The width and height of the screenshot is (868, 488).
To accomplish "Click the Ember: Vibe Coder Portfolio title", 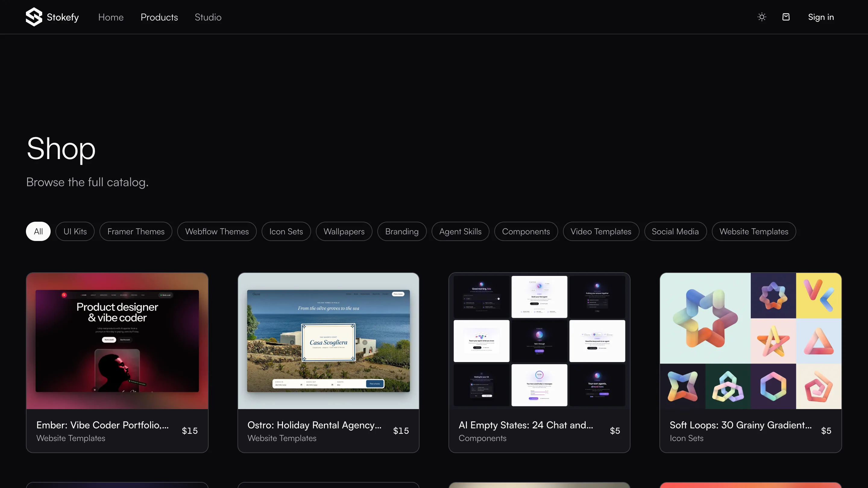I will 102,425.
